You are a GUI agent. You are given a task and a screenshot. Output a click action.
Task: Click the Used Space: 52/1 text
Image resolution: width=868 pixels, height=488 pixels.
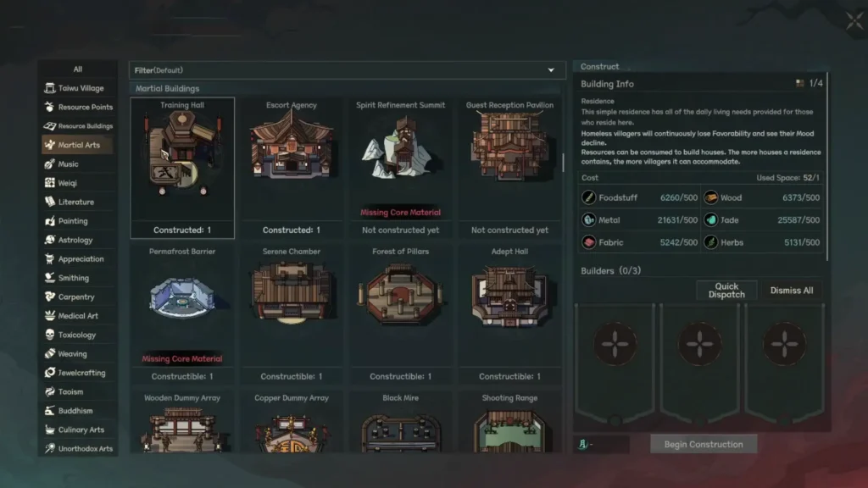[787, 178]
